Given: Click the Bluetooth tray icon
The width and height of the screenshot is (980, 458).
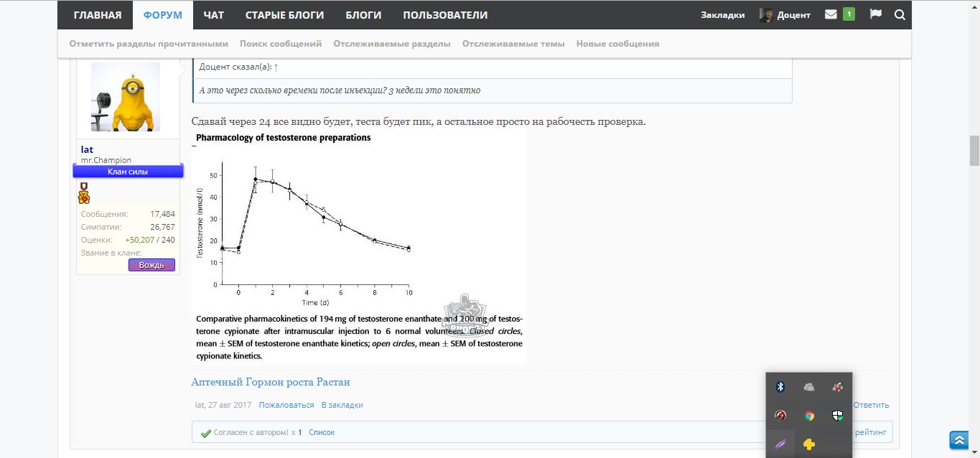Looking at the screenshot, I should point(780,387).
